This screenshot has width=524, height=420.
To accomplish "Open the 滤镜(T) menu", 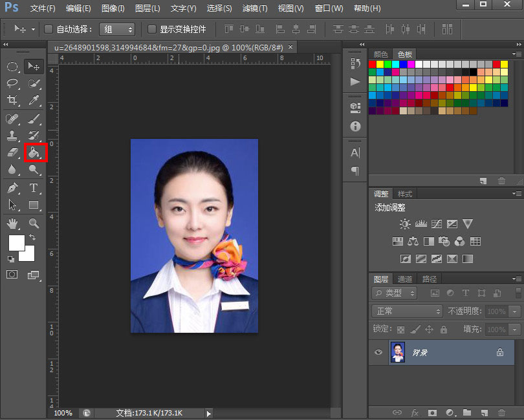I will coord(255,8).
